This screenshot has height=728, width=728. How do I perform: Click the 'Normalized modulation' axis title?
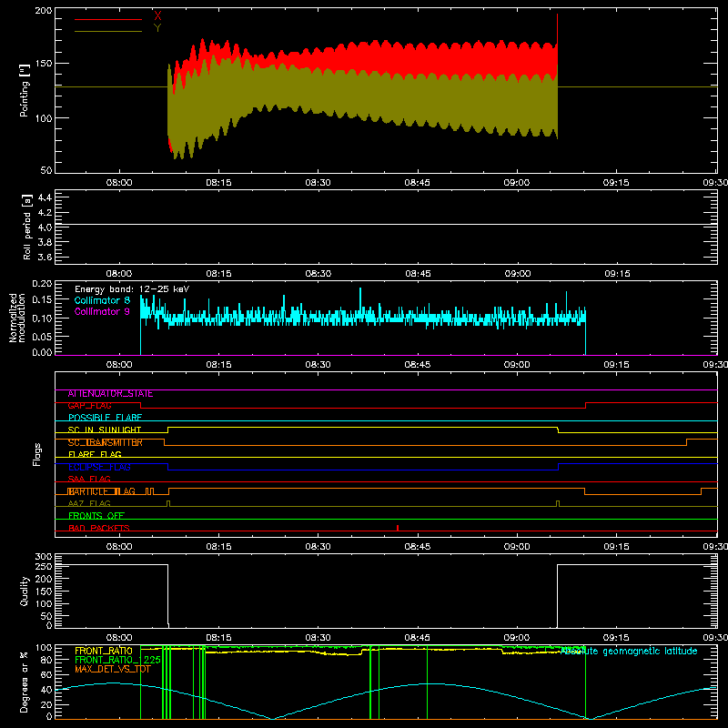(x=17, y=318)
